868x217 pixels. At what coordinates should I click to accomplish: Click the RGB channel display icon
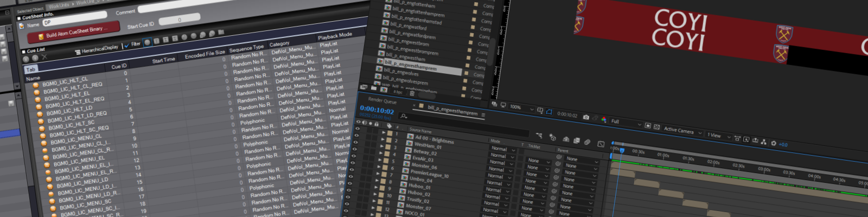click(604, 119)
